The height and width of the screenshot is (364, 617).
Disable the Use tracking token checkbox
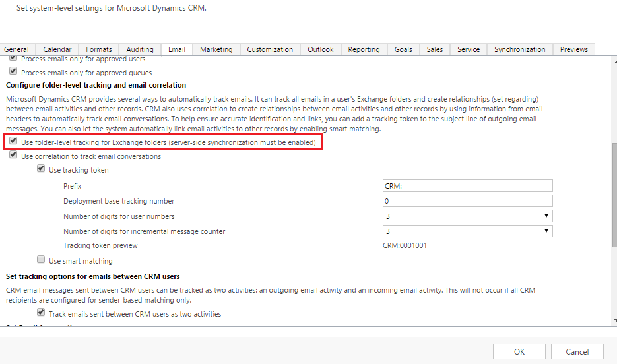41,169
